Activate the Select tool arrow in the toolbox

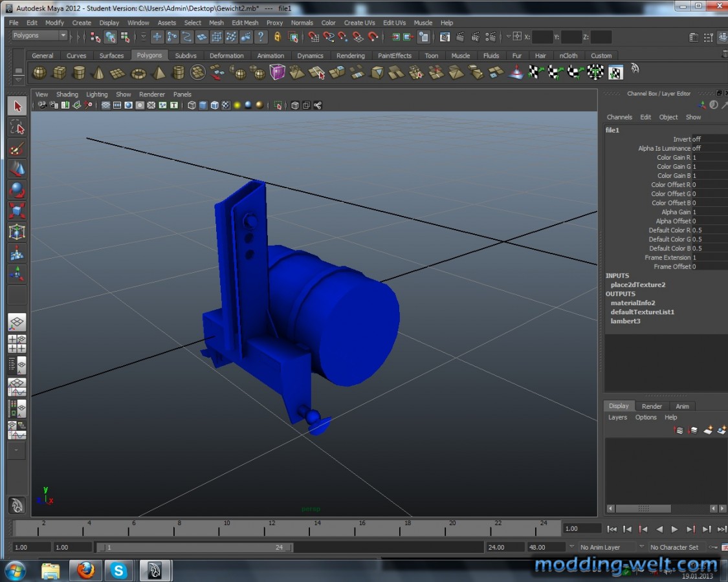[x=17, y=106]
